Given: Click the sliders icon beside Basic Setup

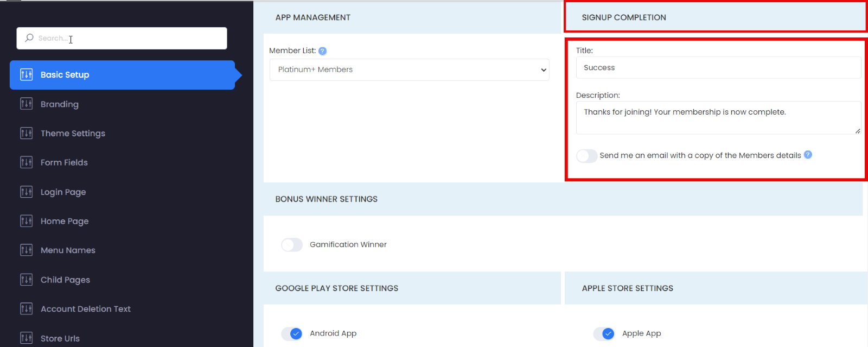Looking at the screenshot, I should [26, 74].
